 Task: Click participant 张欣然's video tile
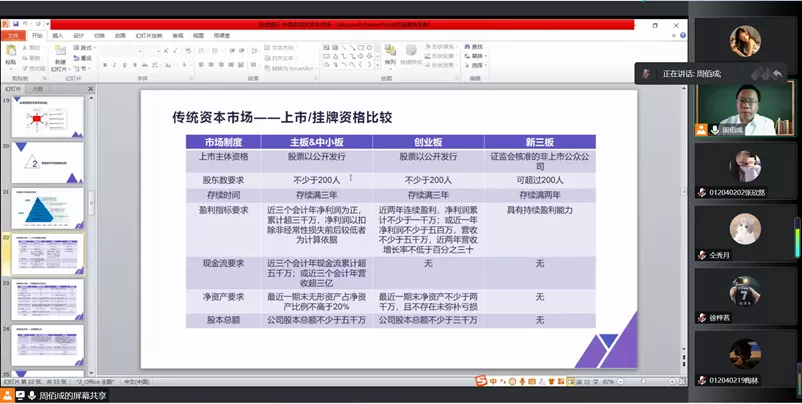[746, 170]
